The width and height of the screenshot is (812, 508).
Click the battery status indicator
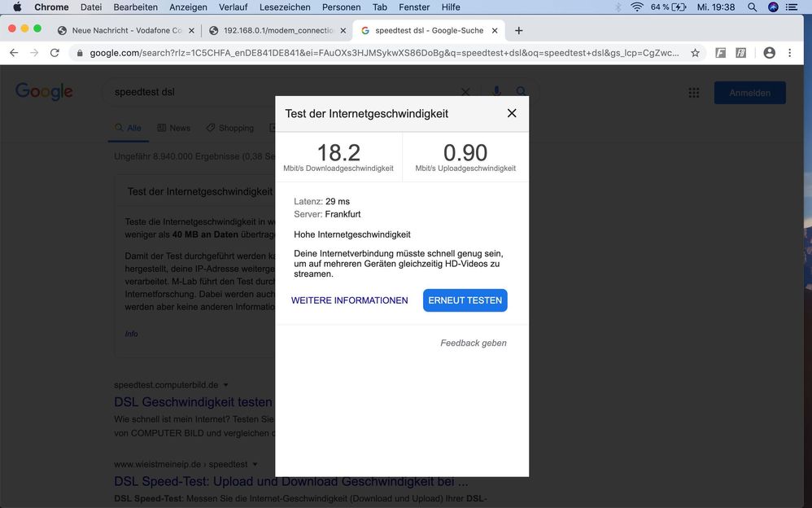(x=669, y=7)
